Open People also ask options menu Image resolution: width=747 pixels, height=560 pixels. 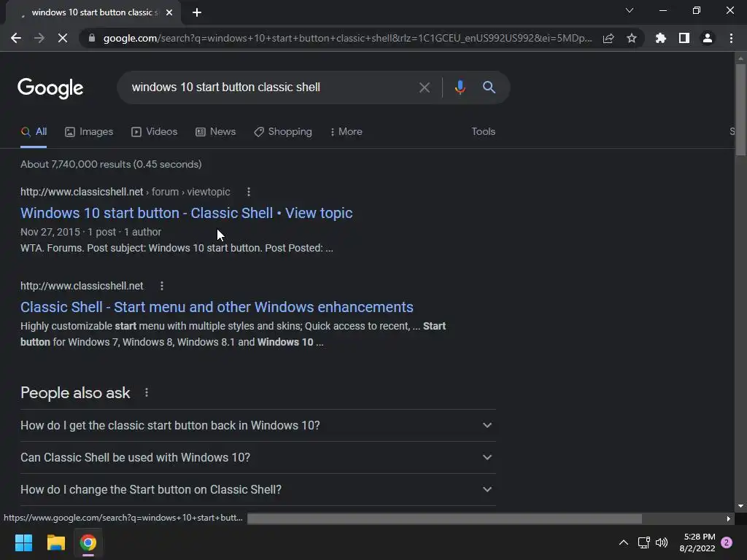[146, 393]
